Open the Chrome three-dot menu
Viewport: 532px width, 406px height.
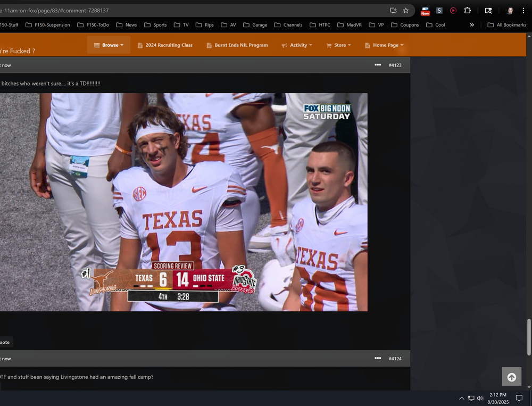click(523, 10)
